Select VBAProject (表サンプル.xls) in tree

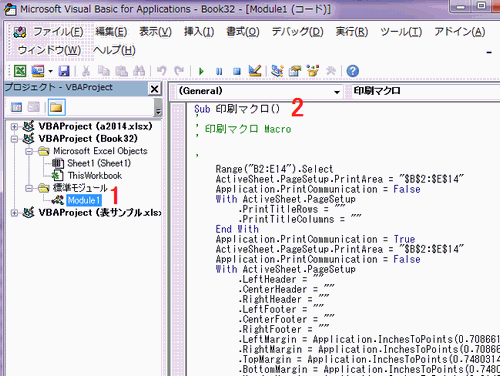pyautogui.click(x=100, y=213)
